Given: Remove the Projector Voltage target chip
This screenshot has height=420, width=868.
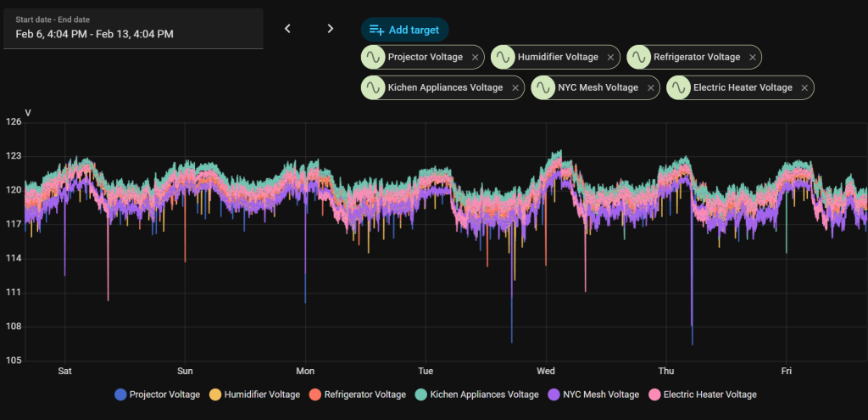Looking at the screenshot, I should [x=476, y=58].
